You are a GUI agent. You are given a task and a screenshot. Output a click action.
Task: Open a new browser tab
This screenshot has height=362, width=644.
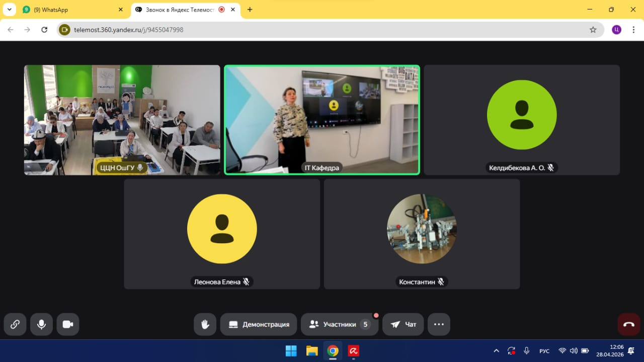click(x=250, y=10)
